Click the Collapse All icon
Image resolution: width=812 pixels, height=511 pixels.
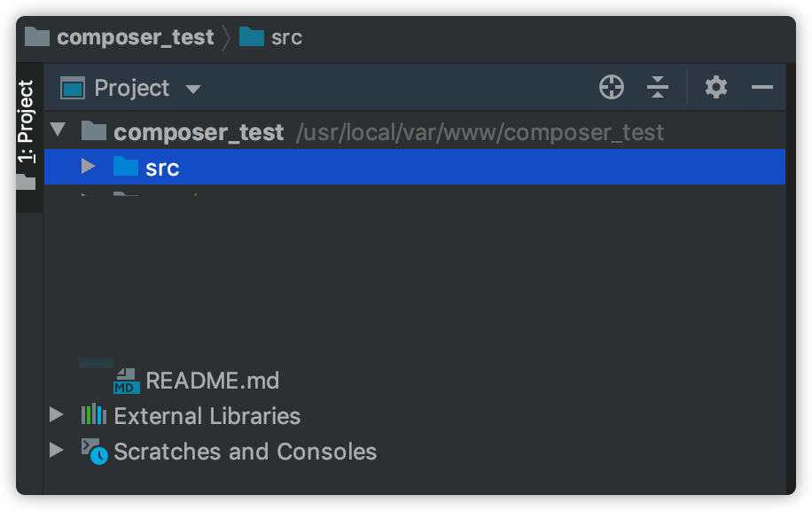pyautogui.click(x=657, y=87)
